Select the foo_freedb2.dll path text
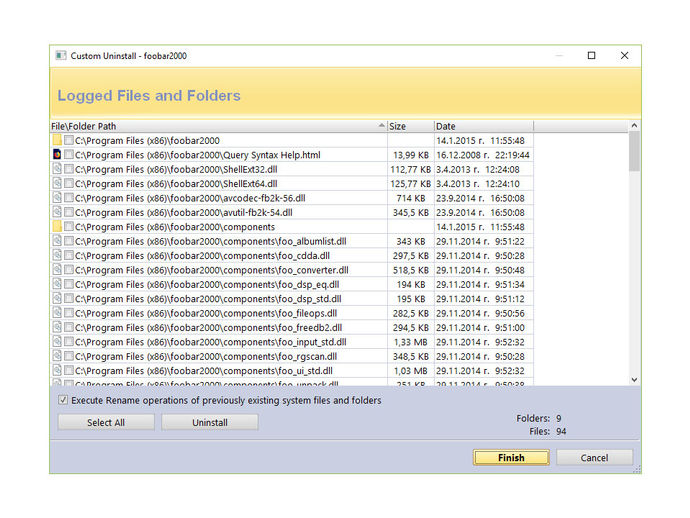 point(209,327)
